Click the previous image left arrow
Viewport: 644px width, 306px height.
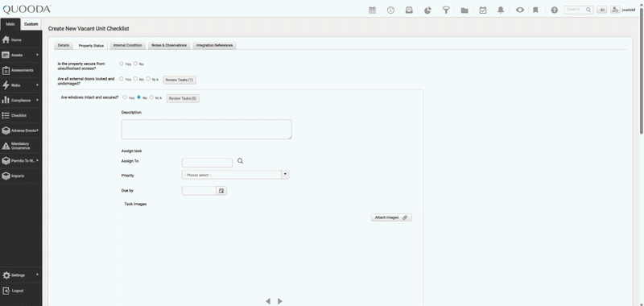pyautogui.click(x=268, y=301)
